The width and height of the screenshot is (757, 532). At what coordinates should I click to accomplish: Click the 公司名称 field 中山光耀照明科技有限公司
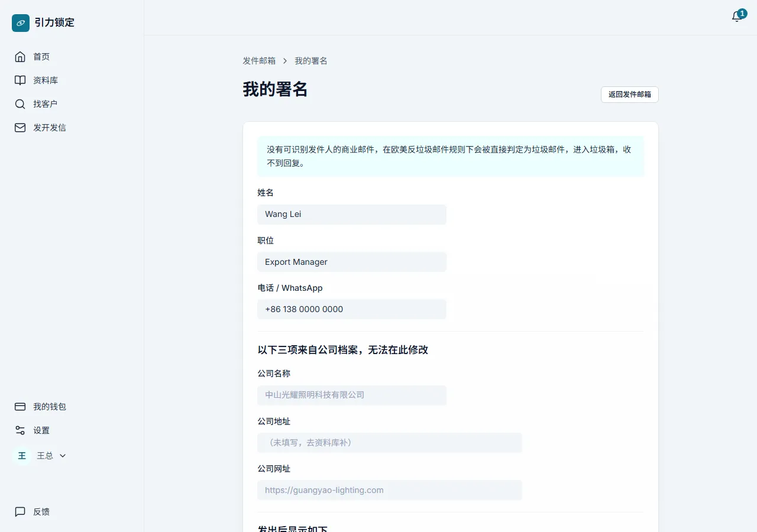[352, 395]
